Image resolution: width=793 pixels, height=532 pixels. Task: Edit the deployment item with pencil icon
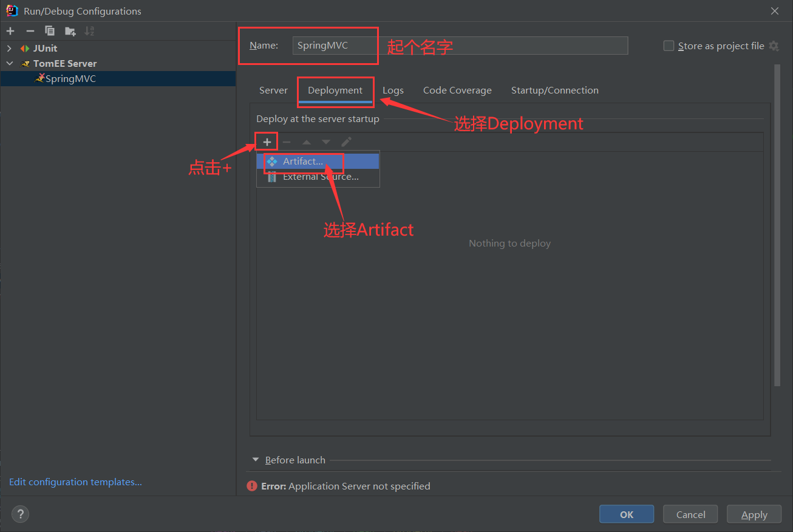[346, 142]
